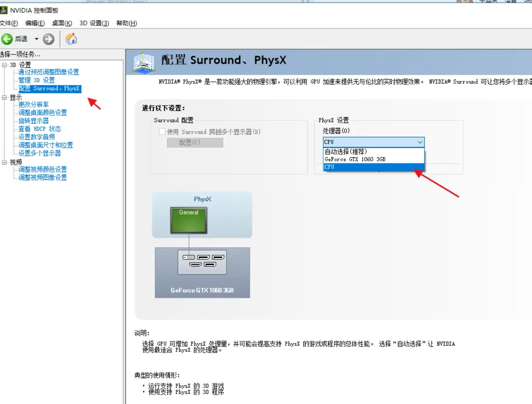The image size is (532, 404).
Task: Click the Surround PhysX header icon
Action: (144, 62)
